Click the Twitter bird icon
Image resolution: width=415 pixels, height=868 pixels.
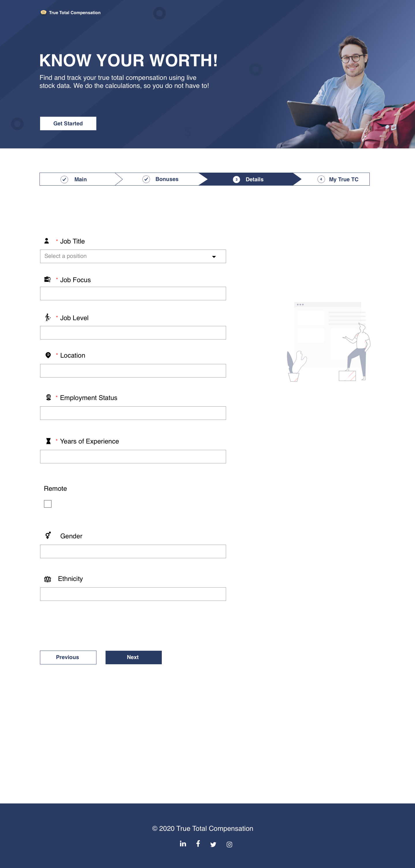213,844
